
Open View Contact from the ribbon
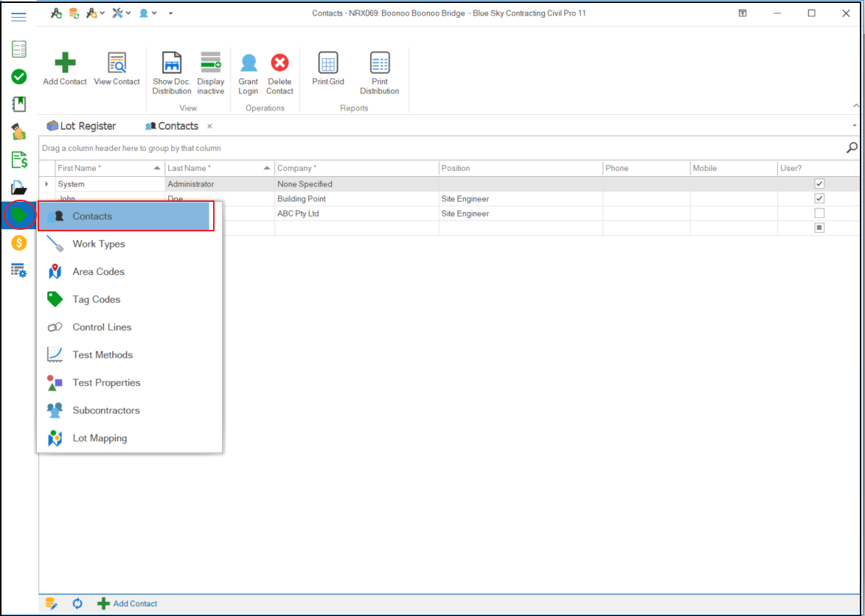click(117, 63)
